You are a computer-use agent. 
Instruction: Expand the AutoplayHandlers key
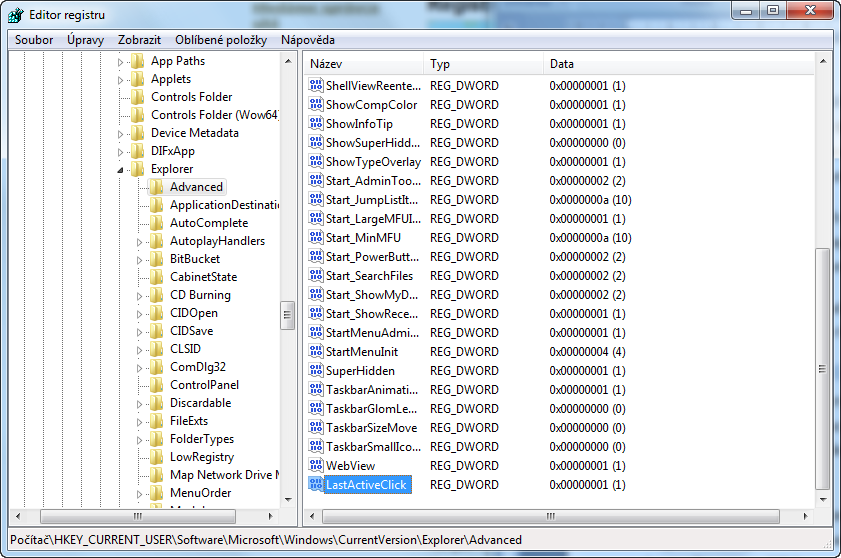click(x=139, y=242)
